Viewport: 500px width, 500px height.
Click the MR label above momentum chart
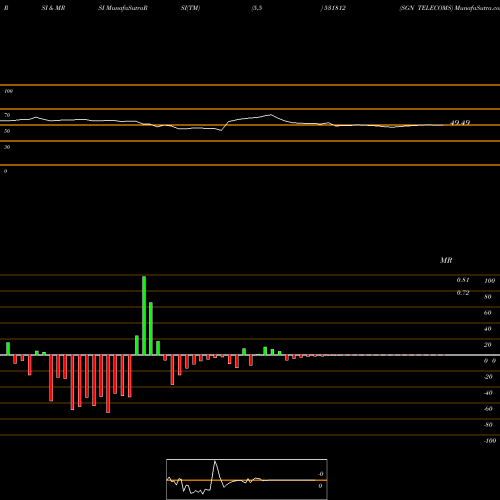pyautogui.click(x=446, y=260)
